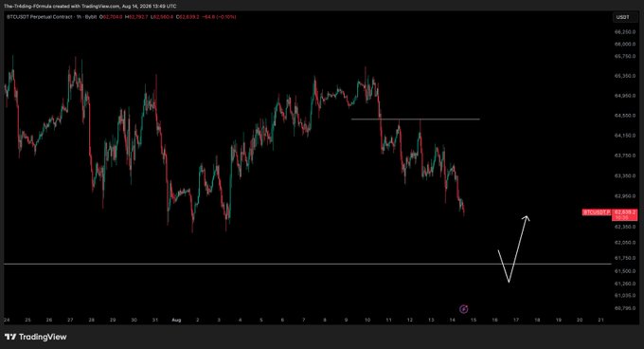This screenshot has height=349, width=644.
Task: Click the purple lightning event icon
Action: tap(463, 309)
